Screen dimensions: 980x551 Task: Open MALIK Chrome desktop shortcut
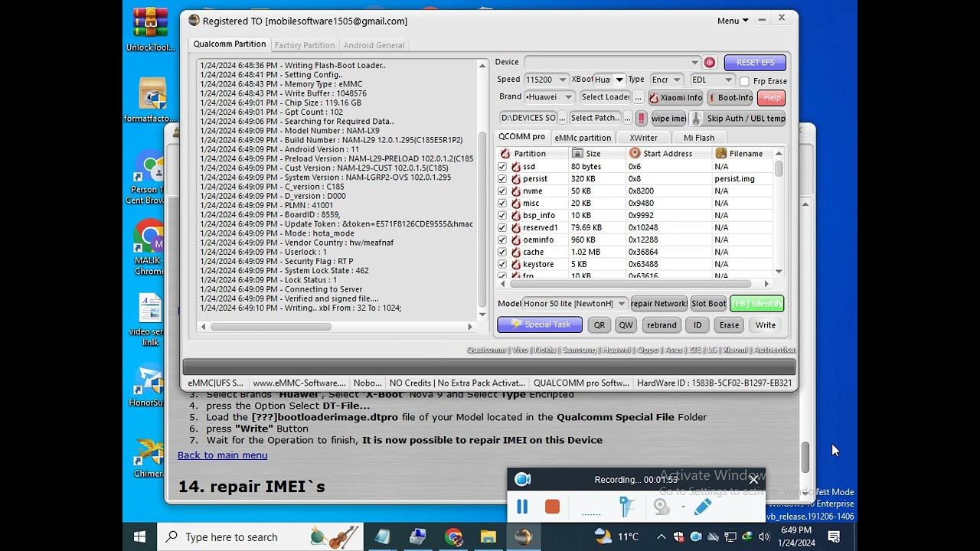(x=149, y=248)
